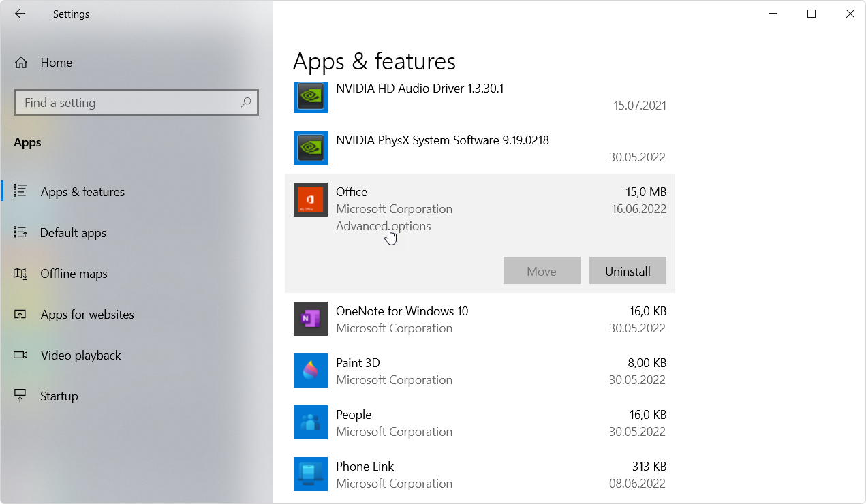The width and height of the screenshot is (866, 504).
Task: Click the Uninstall button for Office
Action: point(628,271)
